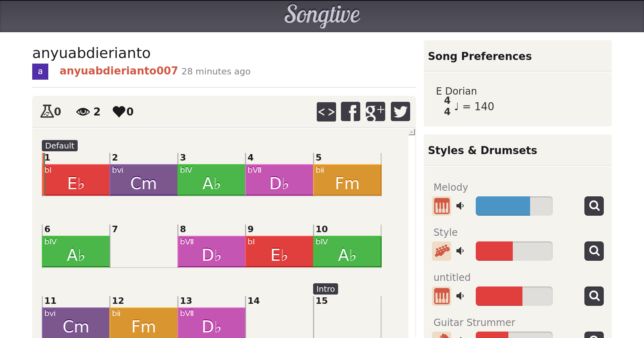Click the Melody piano instrument icon
644x338 pixels.
[x=442, y=206]
